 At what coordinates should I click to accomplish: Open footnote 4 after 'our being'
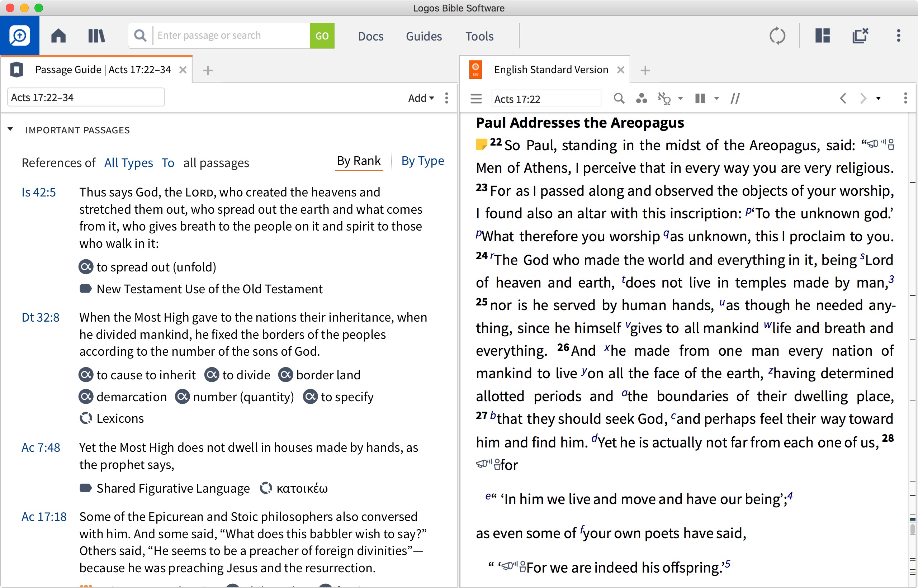point(790,495)
